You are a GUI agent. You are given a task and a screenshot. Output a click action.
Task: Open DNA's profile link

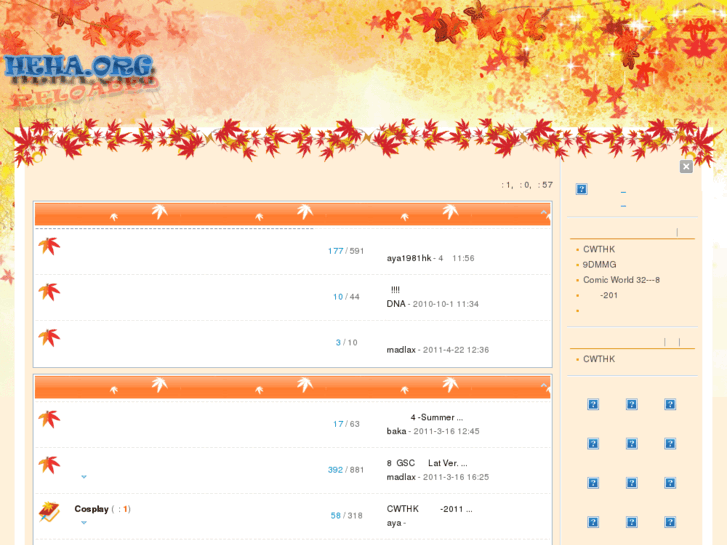tap(396, 304)
